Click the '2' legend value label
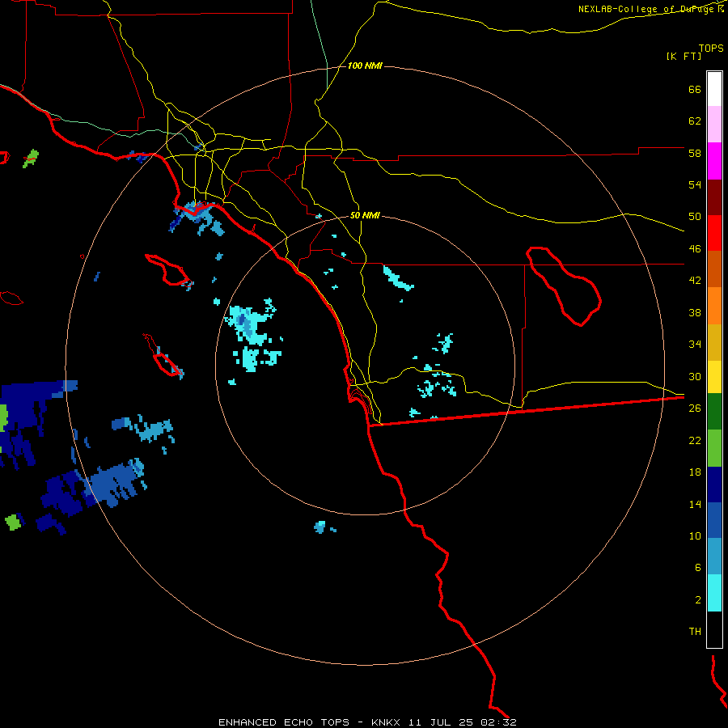728x728 pixels. 698,600
